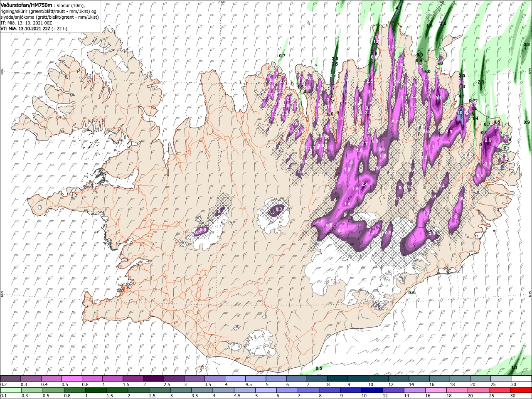Pick the red rain swatch above '30'
The image size is (532, 399).
point(521,390)
